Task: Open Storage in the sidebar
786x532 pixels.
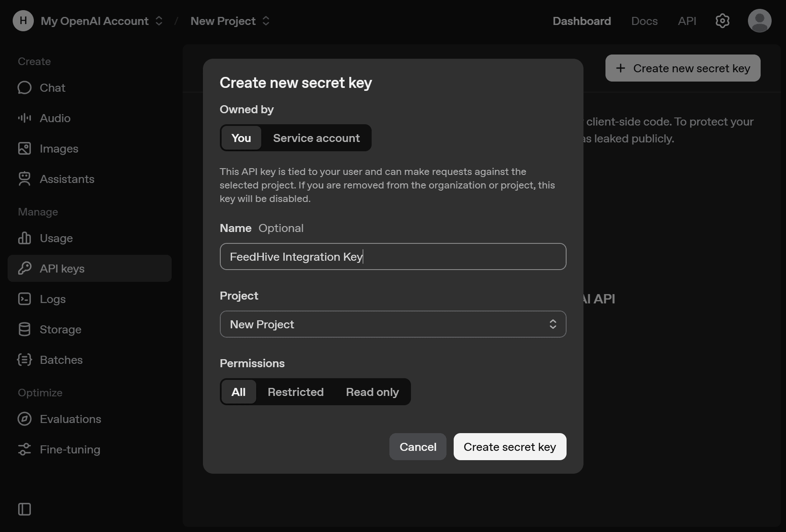Action: [x=90, y=329]
